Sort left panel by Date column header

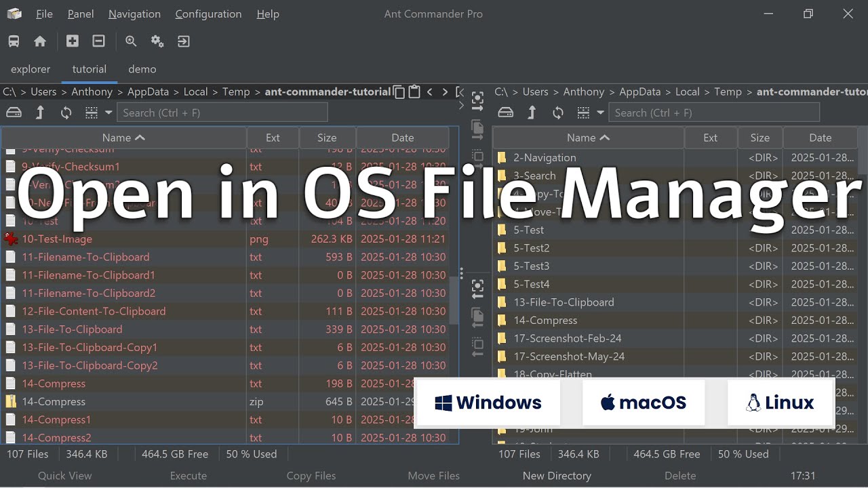click(402, 138)
